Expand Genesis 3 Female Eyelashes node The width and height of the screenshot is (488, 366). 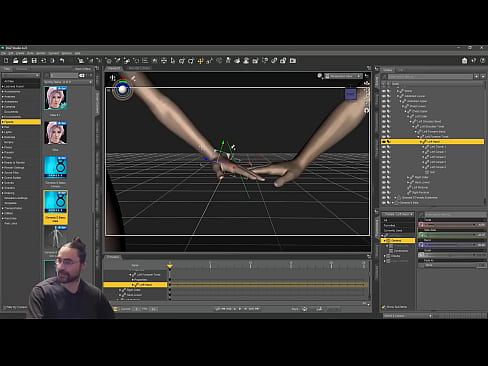coord(395,198)
